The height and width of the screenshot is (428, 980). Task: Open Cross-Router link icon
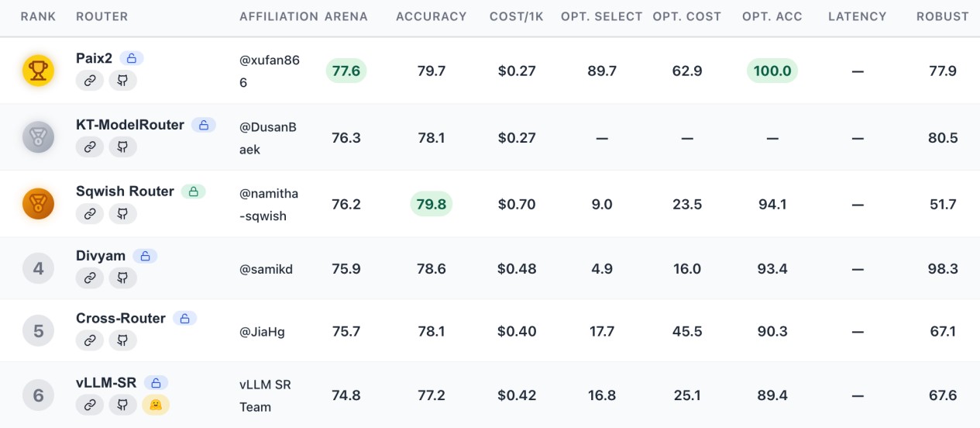pyautogui.click(x=90, y=340)
